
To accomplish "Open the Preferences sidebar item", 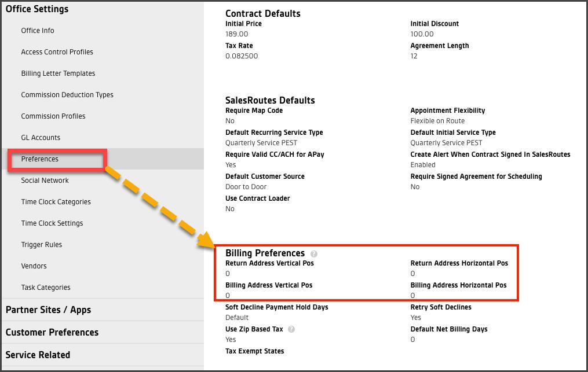I will coord(40,159).
